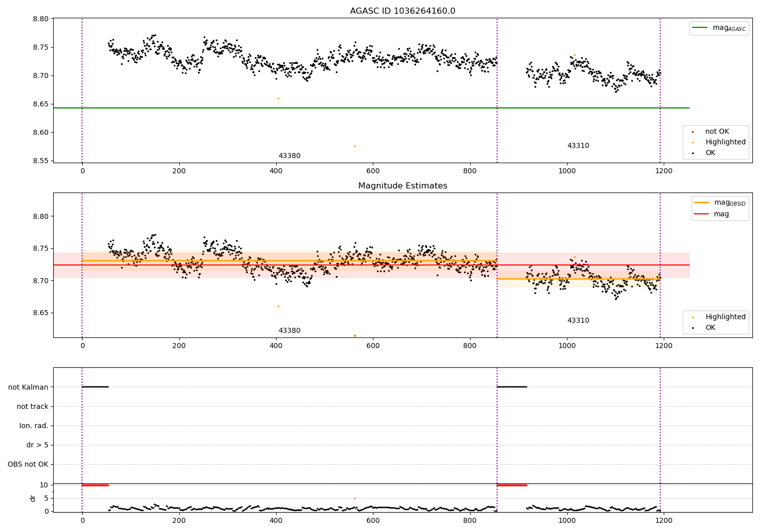Click the orange mag OBSID legend line
This screenshot has width=760, height=532.
(701, 203)
